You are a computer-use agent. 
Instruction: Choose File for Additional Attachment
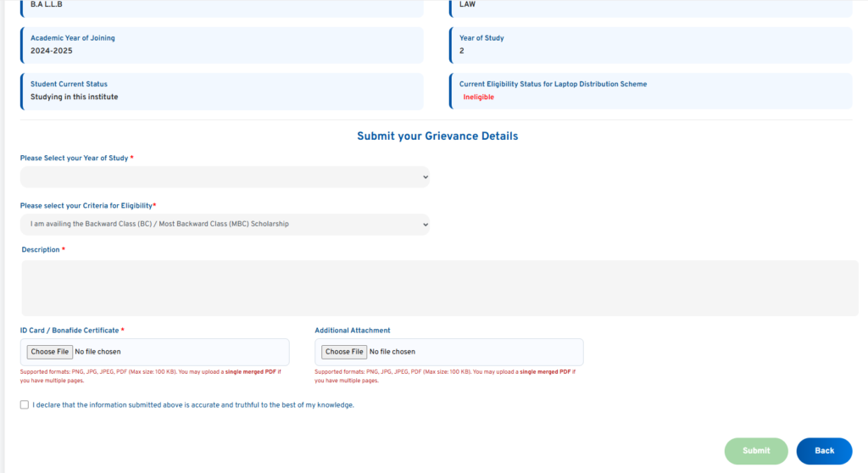(344, 352)
